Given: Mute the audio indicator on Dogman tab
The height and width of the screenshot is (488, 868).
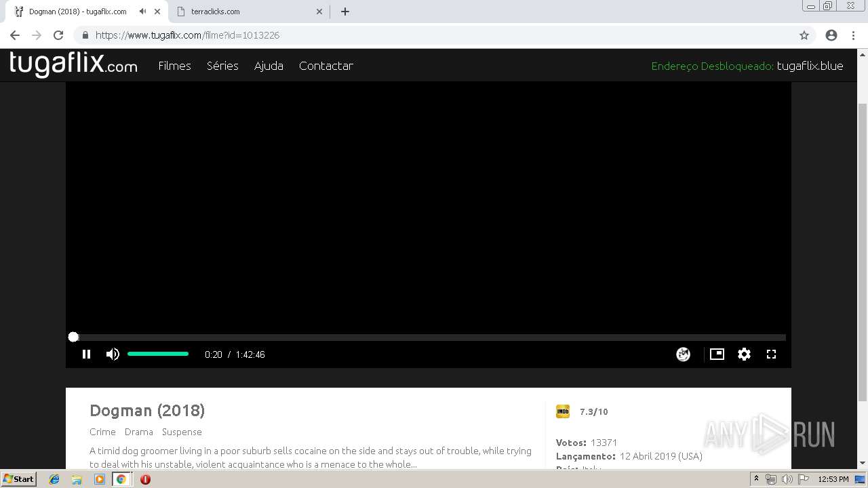Looking at the screenshot, I should [x=142, y=12].
